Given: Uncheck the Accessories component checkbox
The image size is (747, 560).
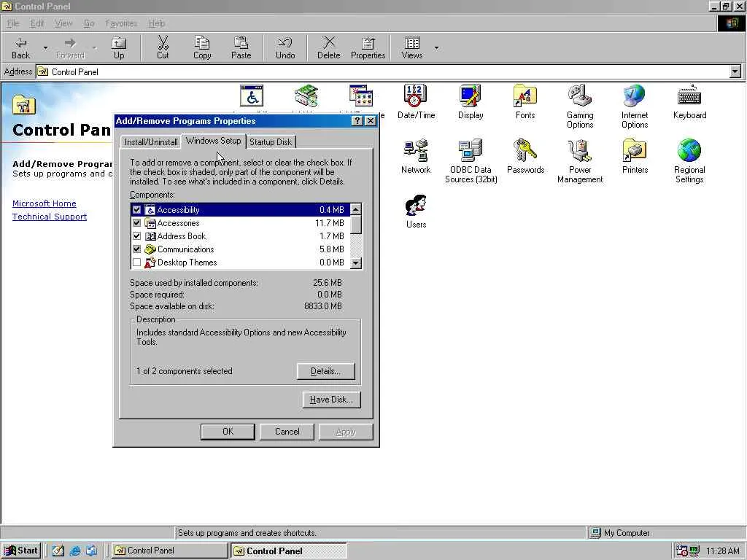Looking at the screenshot, I should tap(136, 223).
